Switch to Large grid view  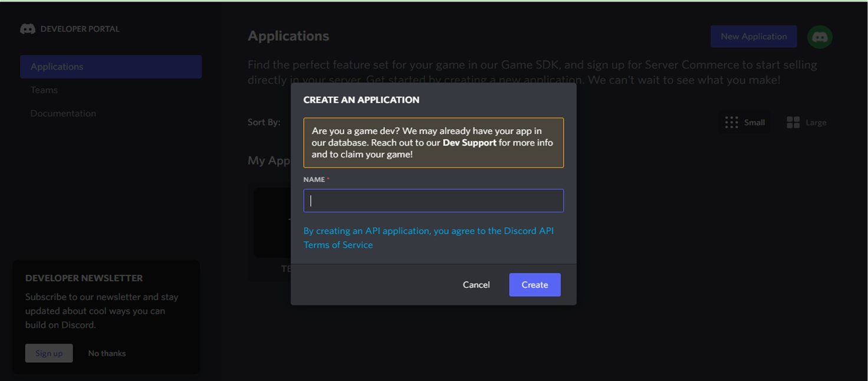(806, 122)
